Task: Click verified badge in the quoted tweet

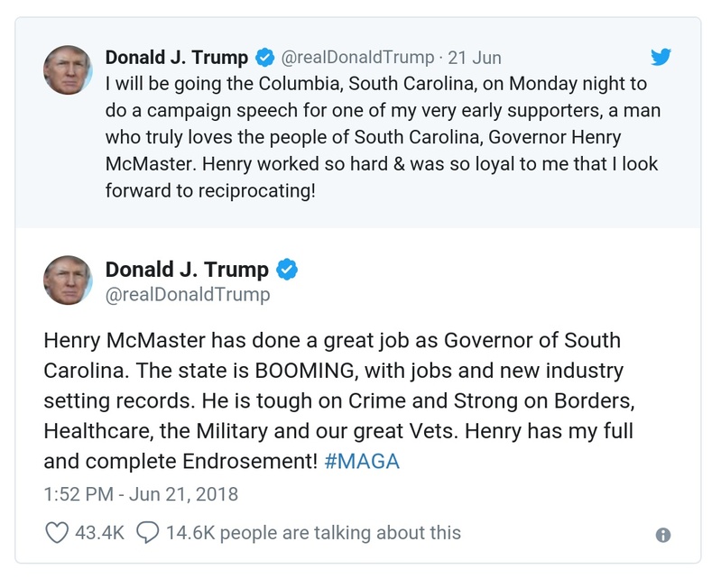Action: [264, 58]
